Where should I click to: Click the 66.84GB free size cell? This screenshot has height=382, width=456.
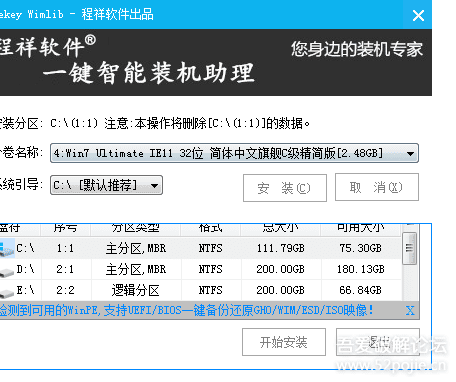[x=360, y=290]
